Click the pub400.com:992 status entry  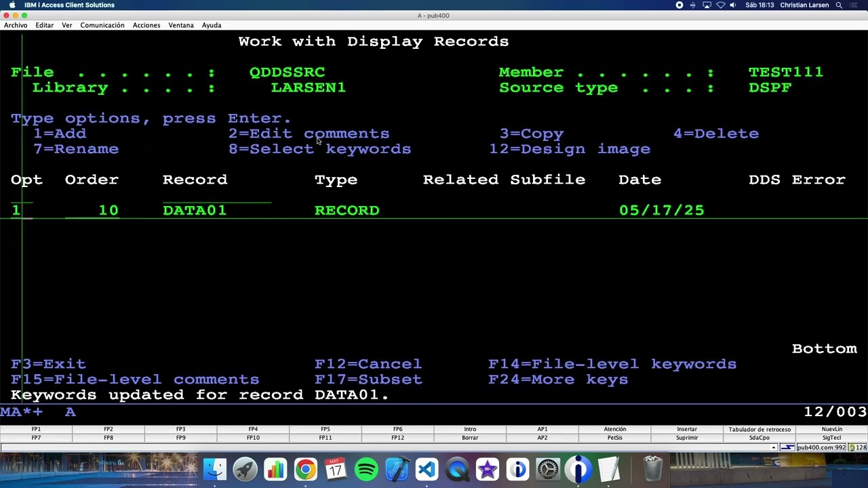pyautogui.click(x=821, y=447)
